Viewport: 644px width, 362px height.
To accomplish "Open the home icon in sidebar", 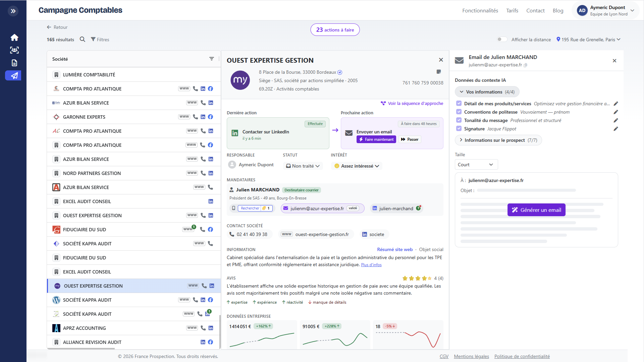I will click(14, 37).
